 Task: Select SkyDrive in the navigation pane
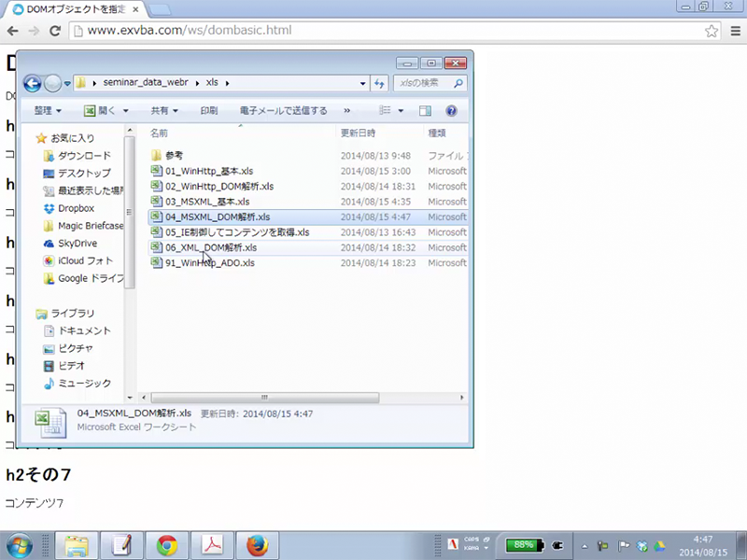click(x=77, y=244)
